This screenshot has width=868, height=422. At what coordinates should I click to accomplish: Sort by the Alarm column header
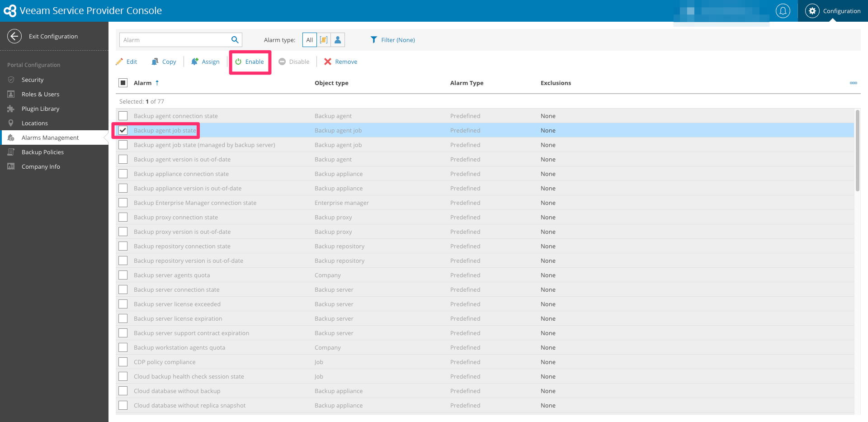point(143,83)
